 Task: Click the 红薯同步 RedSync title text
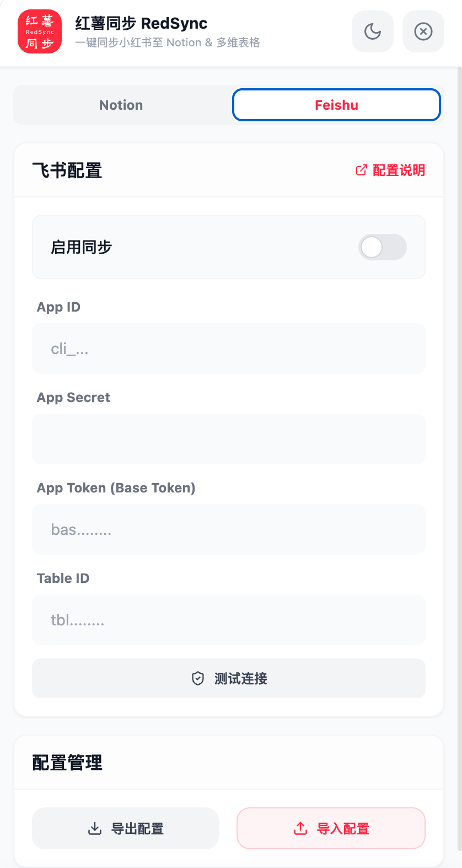coord(141,23)
